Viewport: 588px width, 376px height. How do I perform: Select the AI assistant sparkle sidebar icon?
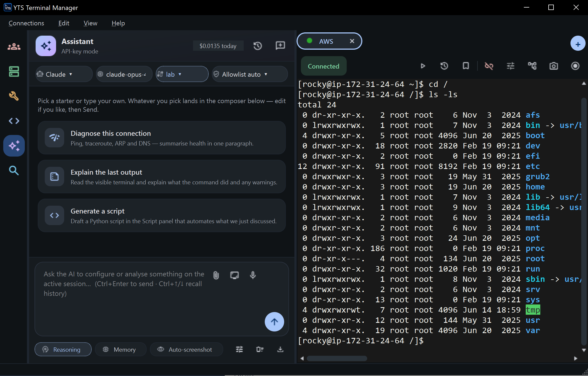coord(14,146)
